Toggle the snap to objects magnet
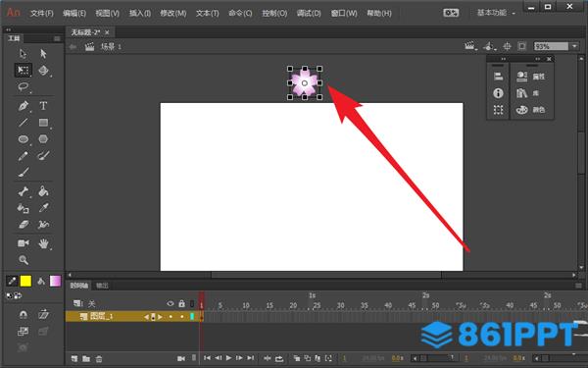Image resolution: width=588 pixels, height=368 pixels. point(24,314)
